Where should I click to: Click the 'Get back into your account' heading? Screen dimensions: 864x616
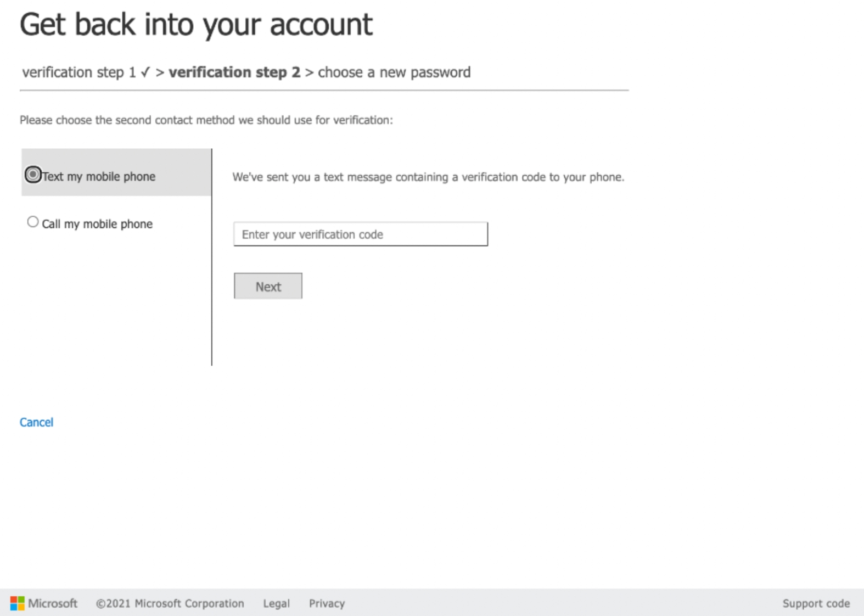196,25
